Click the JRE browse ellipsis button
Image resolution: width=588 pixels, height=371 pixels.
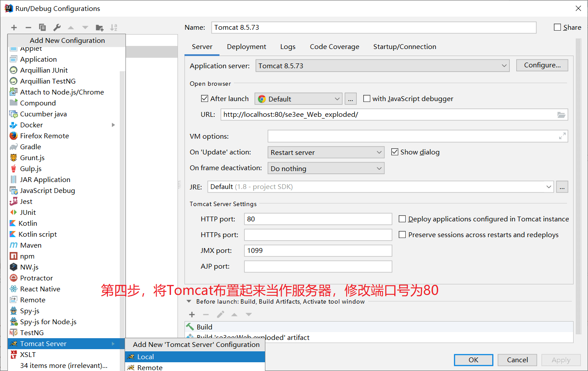562,187
